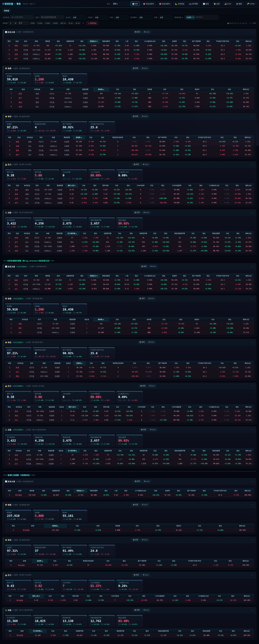Click the warning icon of 压力 (合并区县聚合)
Viewport: 259px width, 644px height.
[6, 386]
